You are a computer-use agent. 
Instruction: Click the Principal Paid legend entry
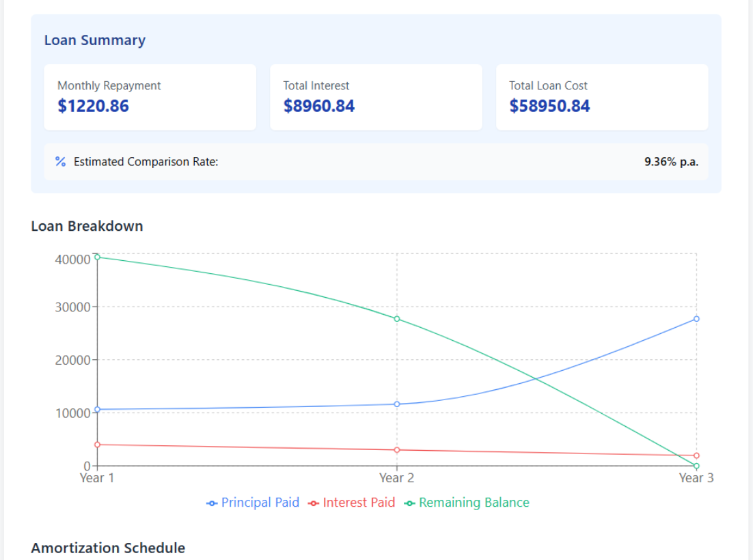click(x=253, y=503)
